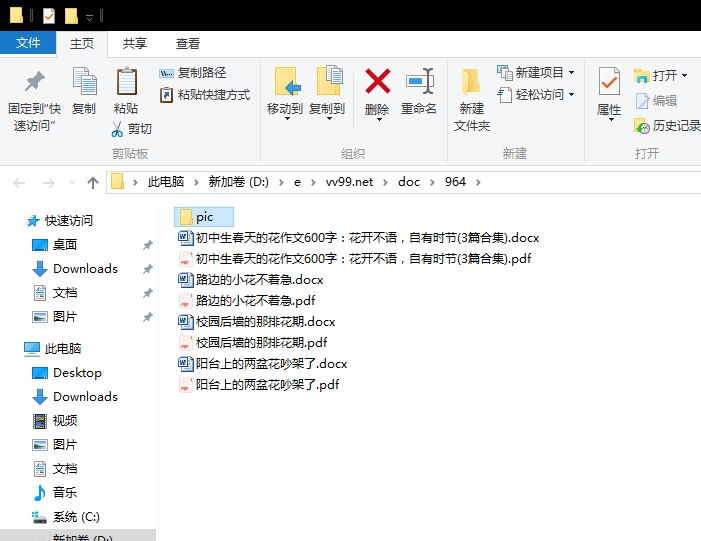Expand chevron after doc breadcrumb
This screenshot has width=701, height=541.
click(x=432, y=182)
